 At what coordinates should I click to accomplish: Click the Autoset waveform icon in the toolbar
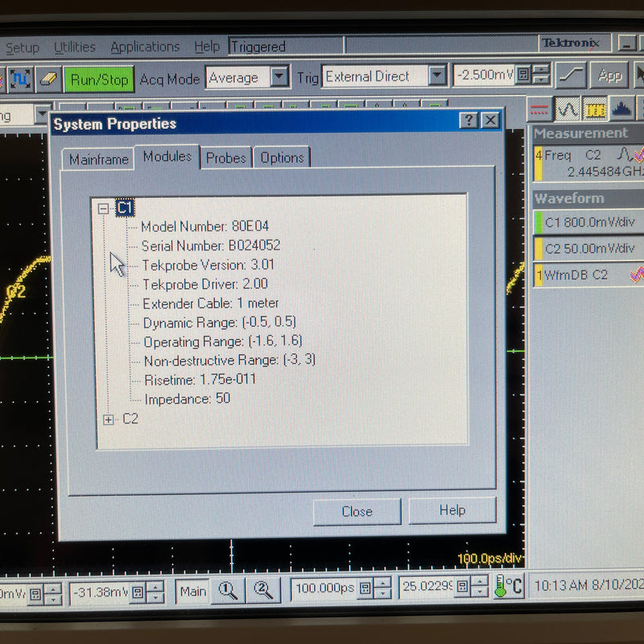coord(19,79)
